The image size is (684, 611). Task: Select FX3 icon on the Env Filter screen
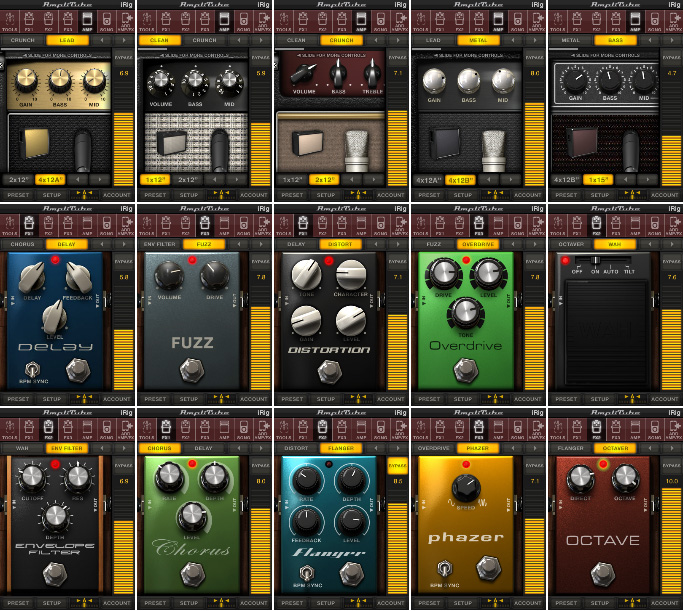click(x=68, y=430)
